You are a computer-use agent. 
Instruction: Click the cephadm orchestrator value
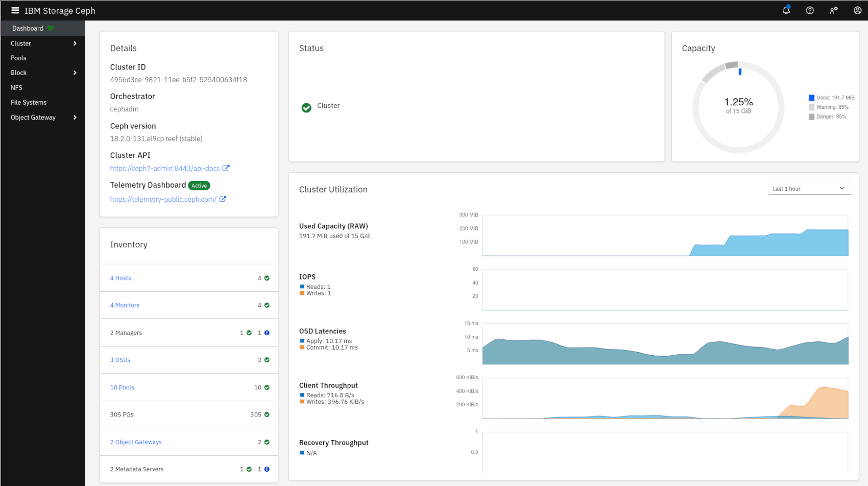coord(125,109)
